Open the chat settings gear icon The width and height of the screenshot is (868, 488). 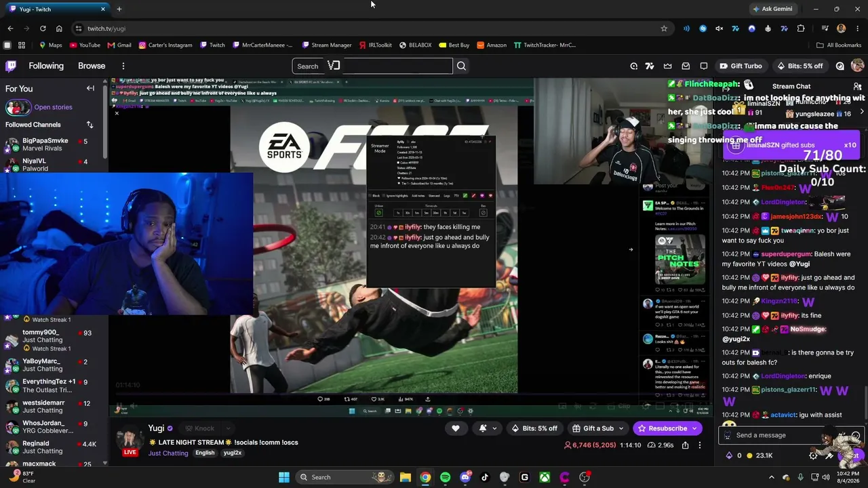813,455
